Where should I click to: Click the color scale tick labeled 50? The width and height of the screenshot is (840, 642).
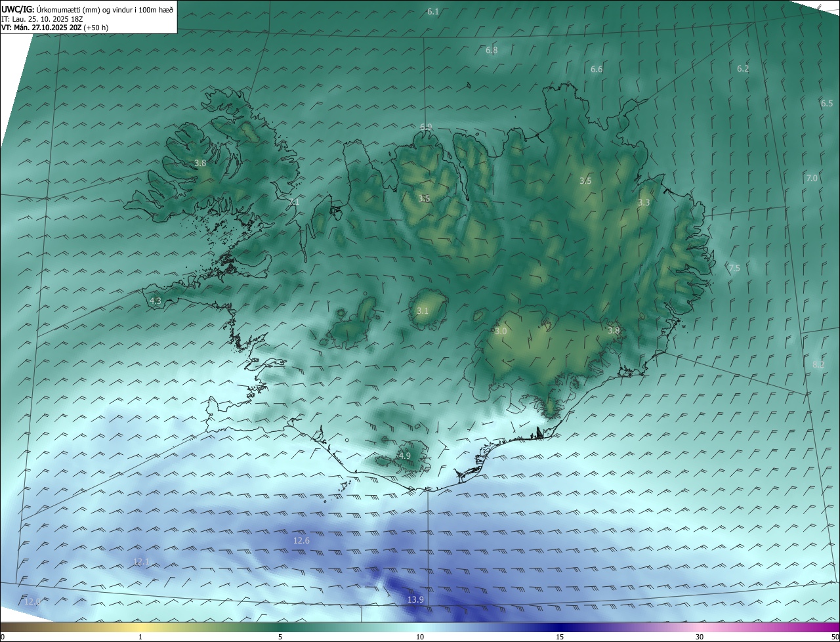click(835, 637)
